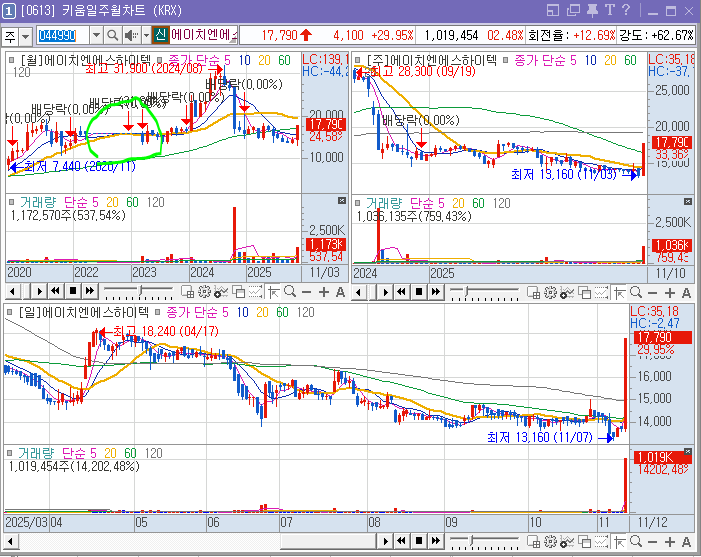Viewport: 701px width, 557px height.
Task: Open daily chart settings gear icon
Action: pos(550,542)
